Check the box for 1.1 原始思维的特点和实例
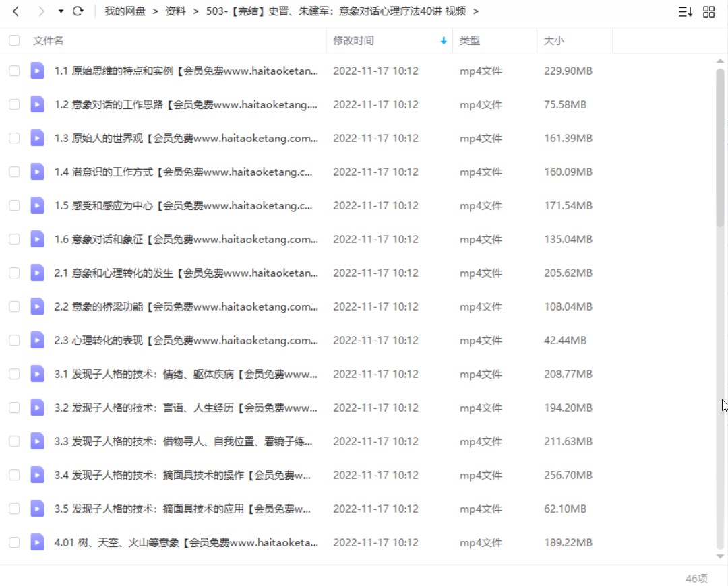The width and height of the screenshot is (728, 586). [x=14, y=71]
